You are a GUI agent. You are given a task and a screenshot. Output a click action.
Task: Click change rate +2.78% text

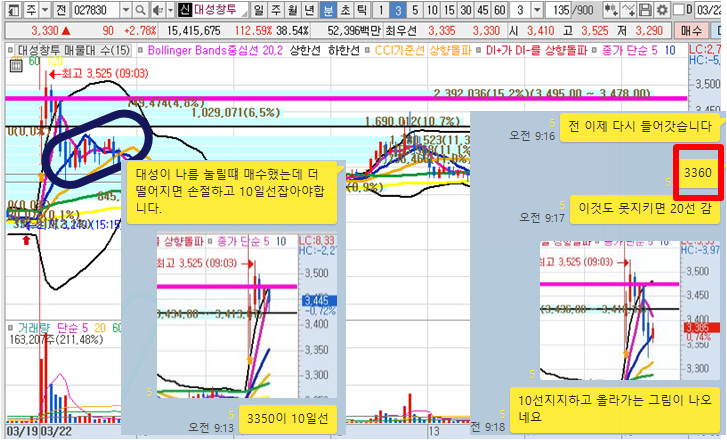point(140,31)
